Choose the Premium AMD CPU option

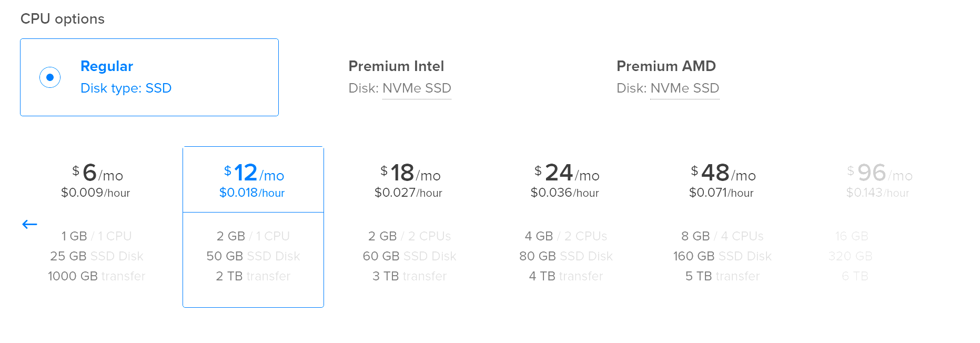pyautogui.click(x=668, y=77)
